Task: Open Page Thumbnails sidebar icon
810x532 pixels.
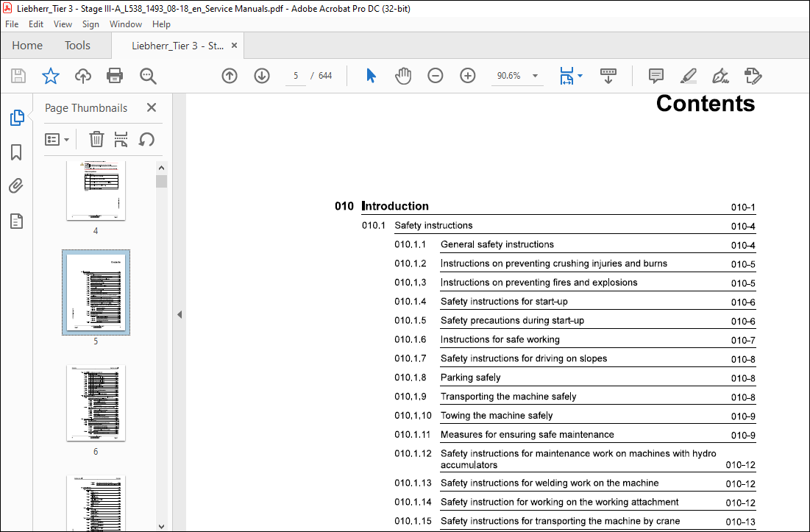Action: coord(16,118)
